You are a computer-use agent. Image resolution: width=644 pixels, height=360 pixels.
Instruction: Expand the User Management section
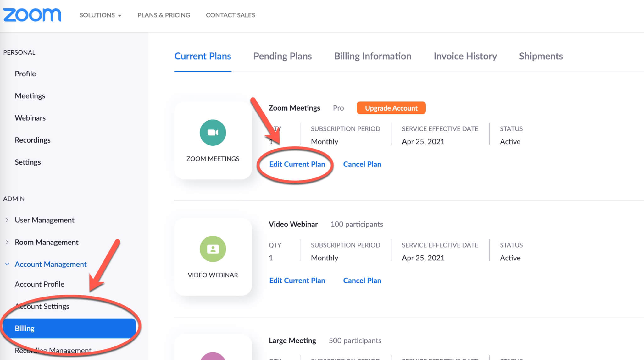pos(44,220)
